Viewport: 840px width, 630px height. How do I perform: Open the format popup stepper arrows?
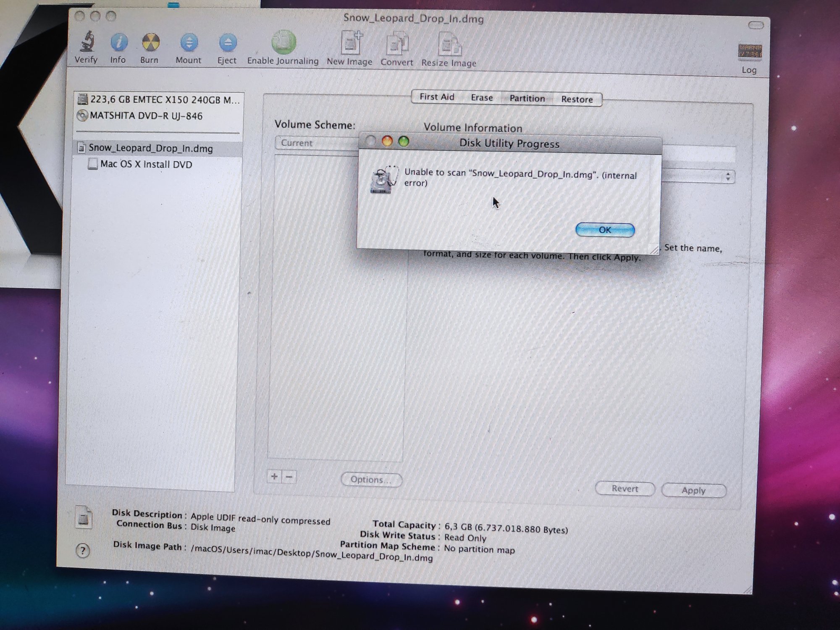point(728,177)
